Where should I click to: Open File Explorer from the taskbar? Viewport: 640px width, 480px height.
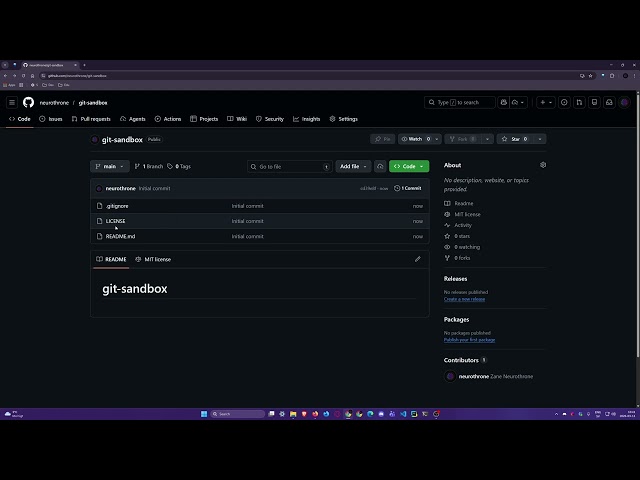(x=293, y=414)
